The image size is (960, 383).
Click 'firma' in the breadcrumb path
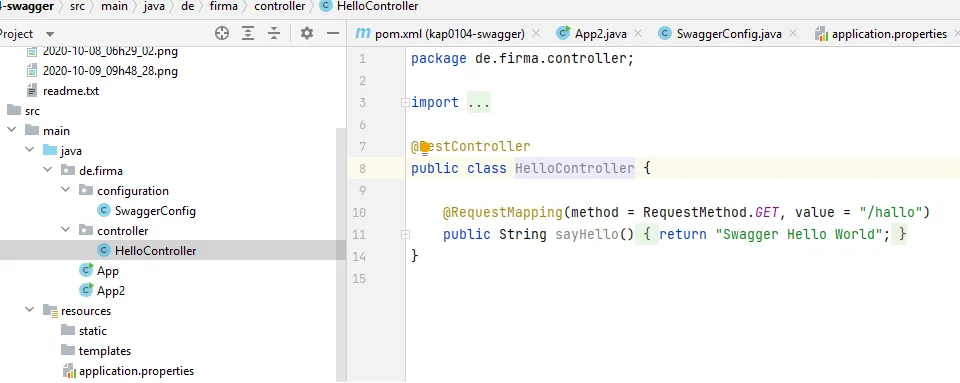[223, 7]
